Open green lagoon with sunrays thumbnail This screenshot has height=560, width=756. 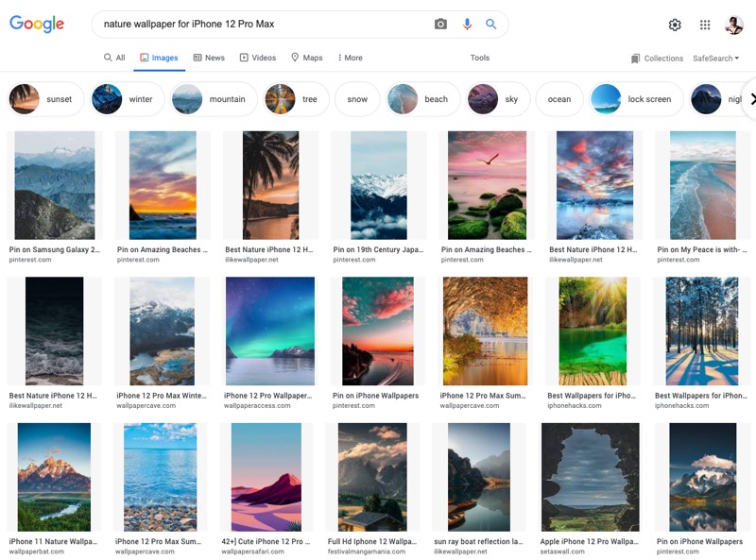(x=593, y=331)
